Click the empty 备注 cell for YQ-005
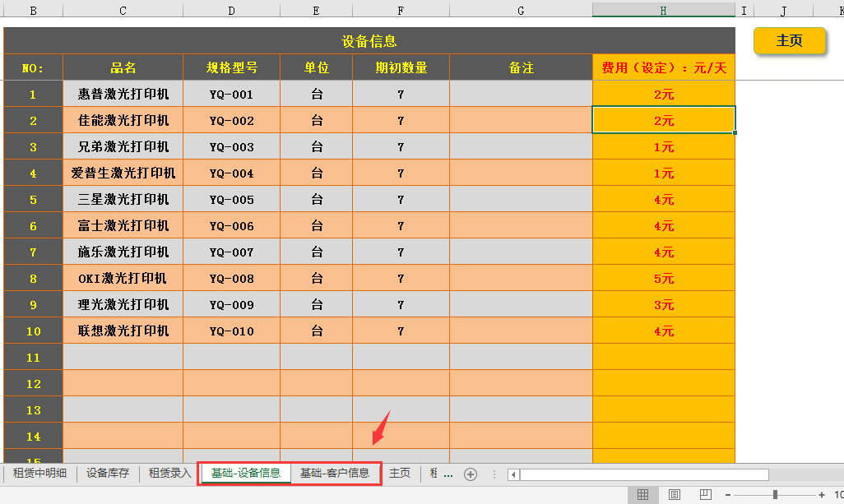 [x=521, y=199]
